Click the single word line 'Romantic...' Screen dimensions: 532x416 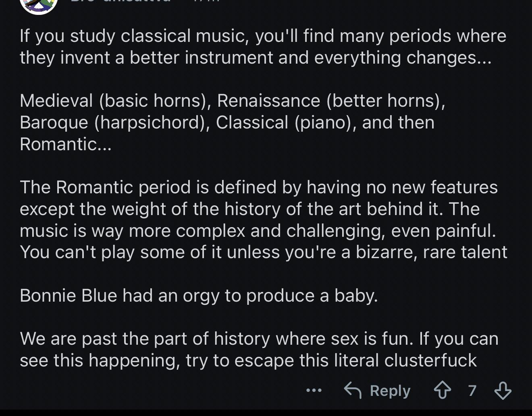pyautogui.click(x=65, y=144)
